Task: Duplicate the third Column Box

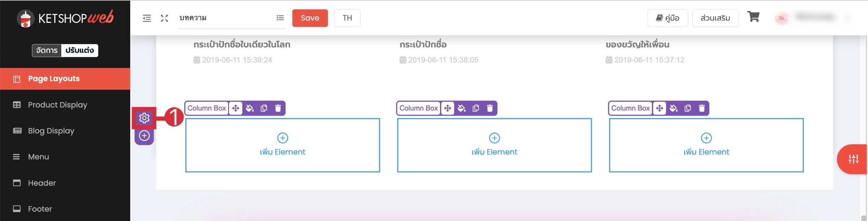Action: pyautogui.click(x=687, y=108)
